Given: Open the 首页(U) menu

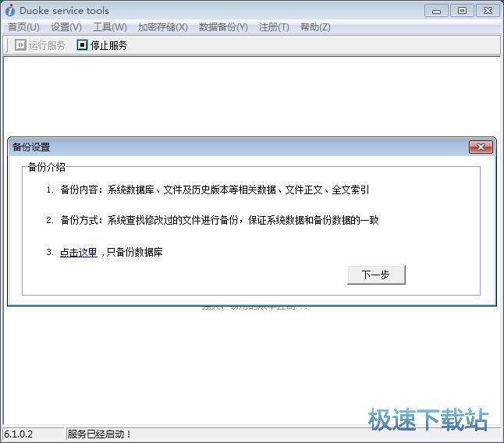Looking at the screenshot, I should 23,27.
